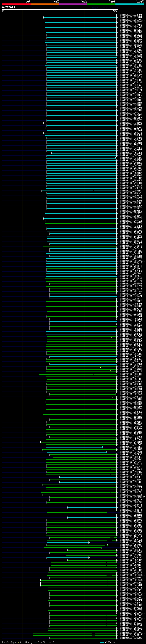Screen dimensions: 146x644
Task: Select hit UniRef100_P48449
Action: point(131,603)
